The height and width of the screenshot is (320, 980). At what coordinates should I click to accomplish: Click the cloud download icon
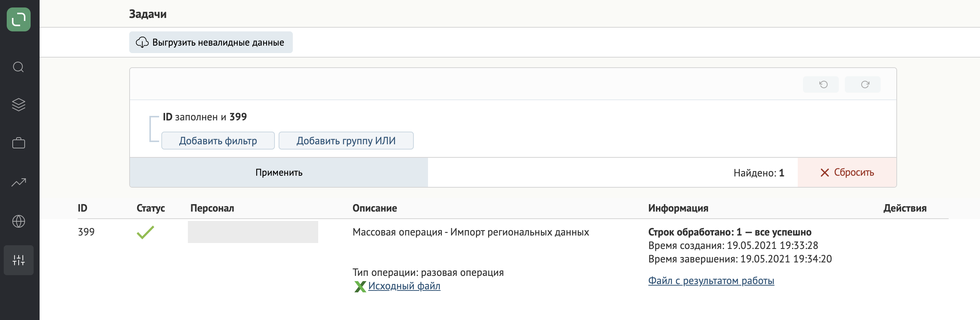[x=142, y=42]
